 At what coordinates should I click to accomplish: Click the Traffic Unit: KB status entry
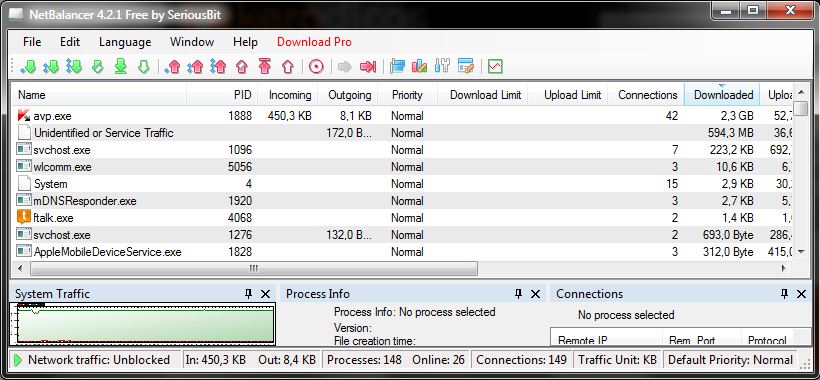pyautogui.click(x=617, y=360)
